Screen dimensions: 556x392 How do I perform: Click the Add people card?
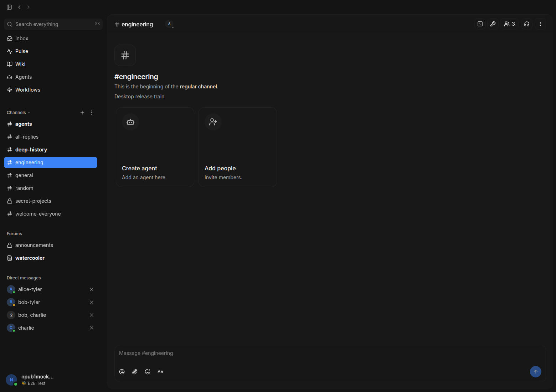pos(238,147)
